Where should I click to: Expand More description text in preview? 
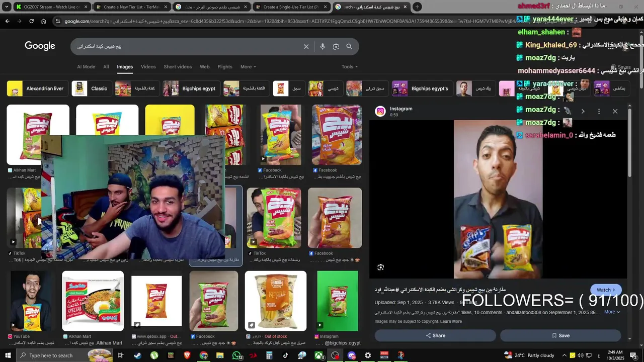coord(612,312)
